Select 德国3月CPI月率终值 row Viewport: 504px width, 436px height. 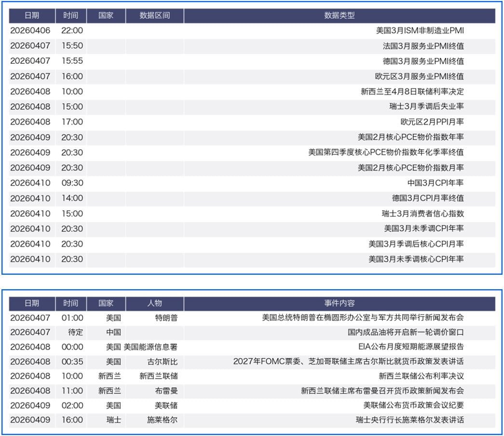427,198
